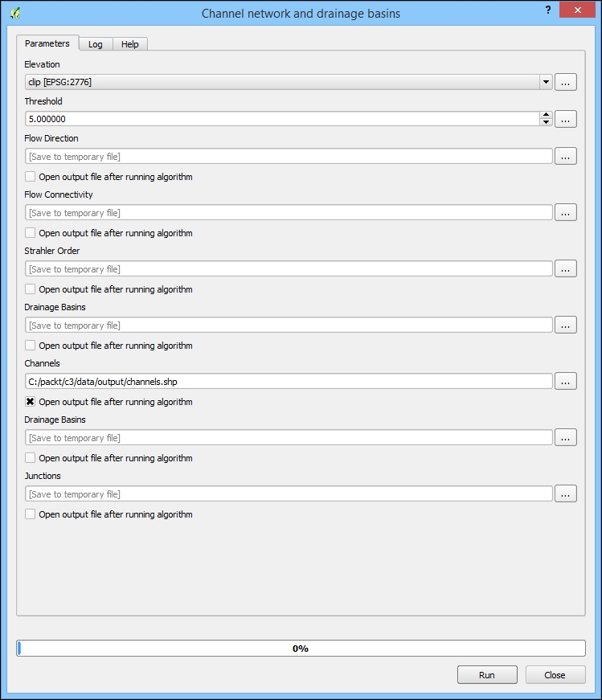This screenshot has width=602, height=700.
Task: Increase Threshold with the up arrow
Action: 547,115
